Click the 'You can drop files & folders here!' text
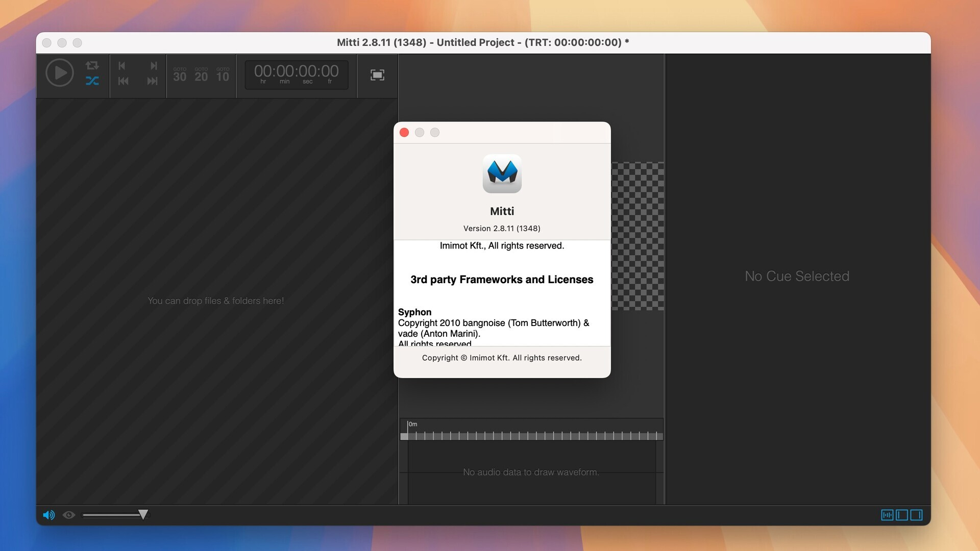This screenshot has width=980, height=551. point(215,300)
